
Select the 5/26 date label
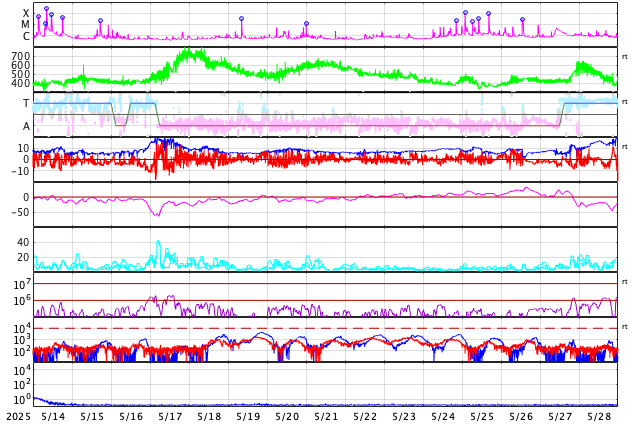(x=521, y=416)
